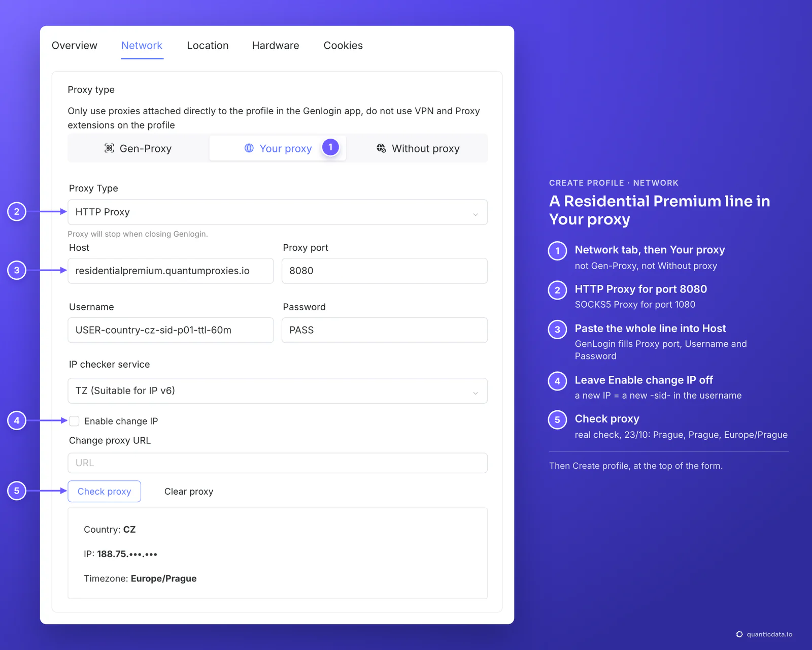Click the Check proxy button

105,492
